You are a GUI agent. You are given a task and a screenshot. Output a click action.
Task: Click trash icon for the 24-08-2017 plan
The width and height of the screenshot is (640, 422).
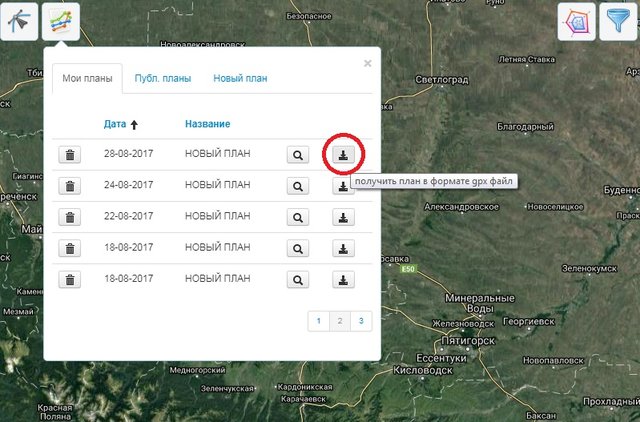click(69, 185)
